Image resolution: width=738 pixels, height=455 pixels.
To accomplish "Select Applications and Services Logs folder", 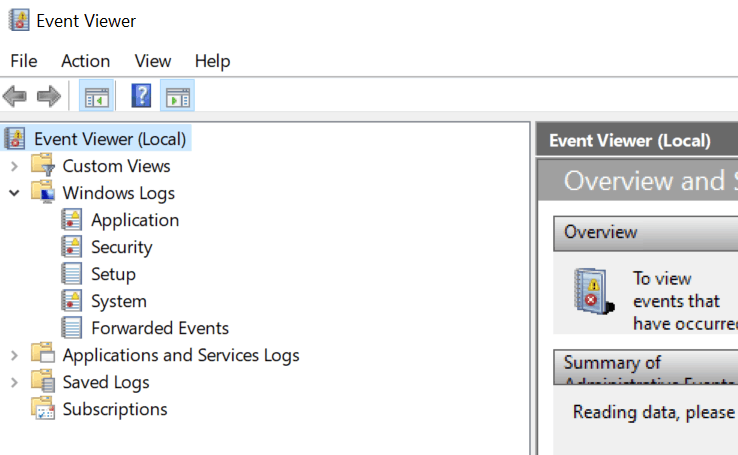I will point(181,356).
